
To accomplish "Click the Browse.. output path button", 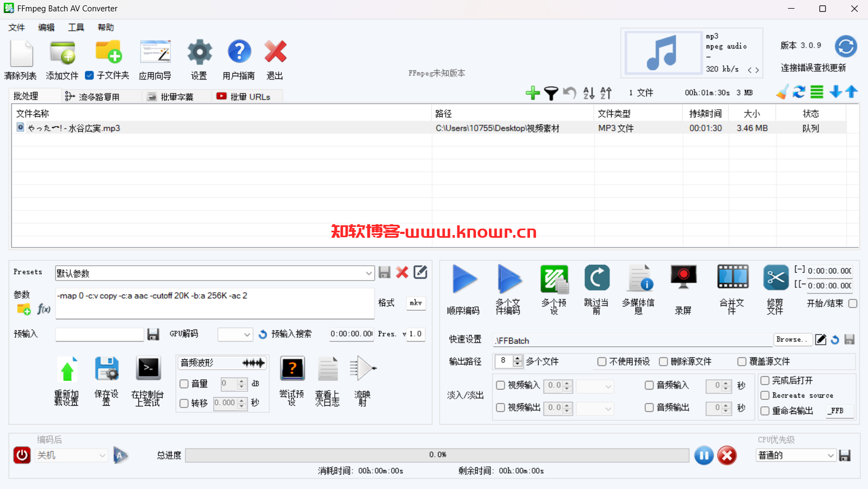I will pos(792,339).
